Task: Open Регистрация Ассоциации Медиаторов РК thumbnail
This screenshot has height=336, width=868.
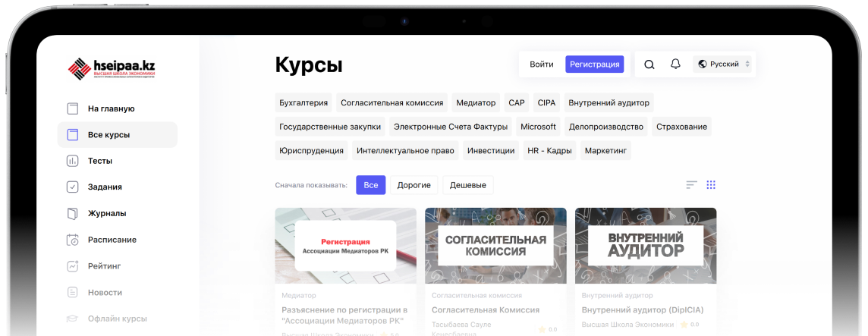Action: (x=345, y=246)
